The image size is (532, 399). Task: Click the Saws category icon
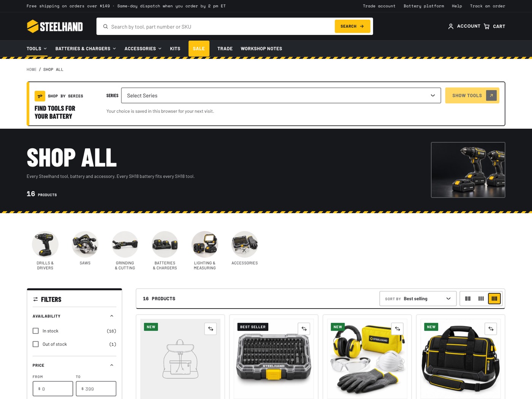point(85,244)
